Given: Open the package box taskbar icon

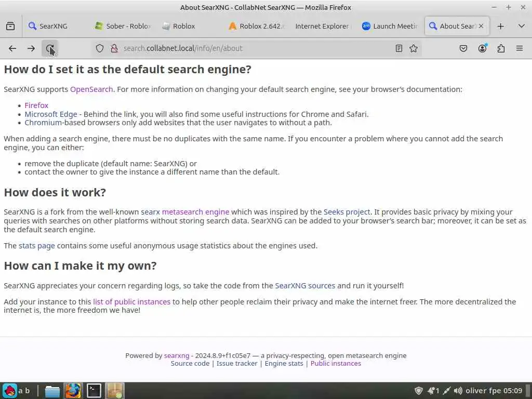Looking at the screenshot, I should click(115, 391).
